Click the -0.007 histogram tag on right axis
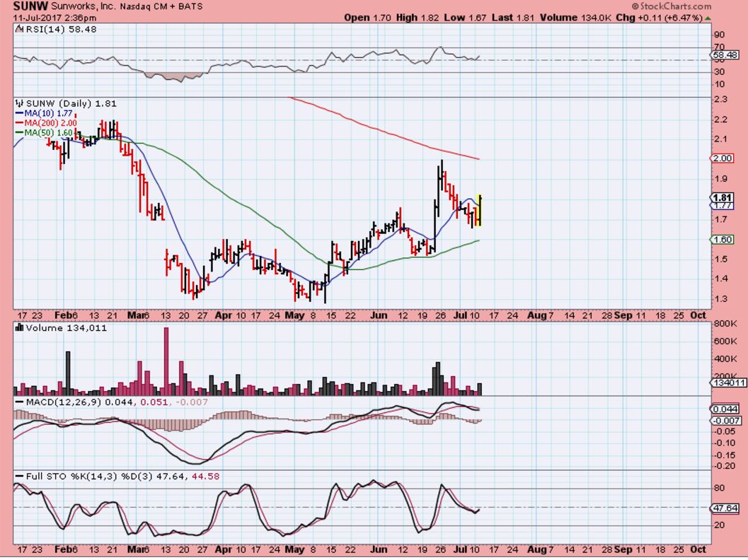Image resolution: width=748 pixels, height=560 pixels. coord(727,421)
